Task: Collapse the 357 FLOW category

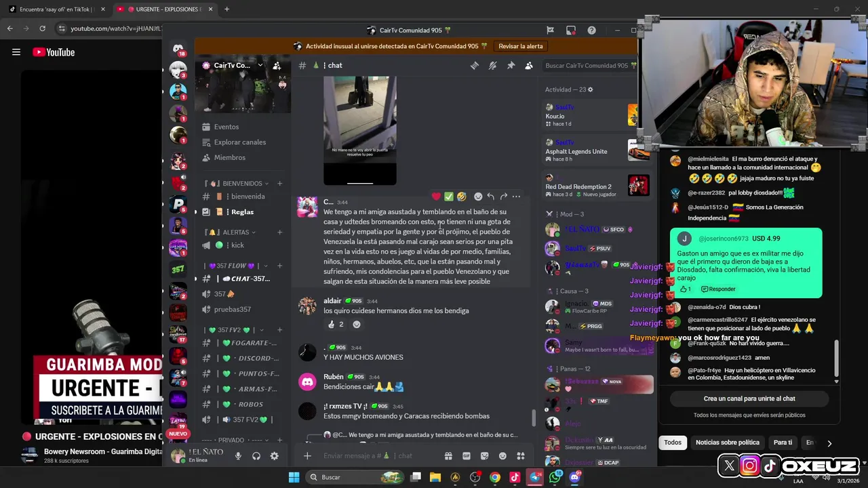Action: (237, 266)
